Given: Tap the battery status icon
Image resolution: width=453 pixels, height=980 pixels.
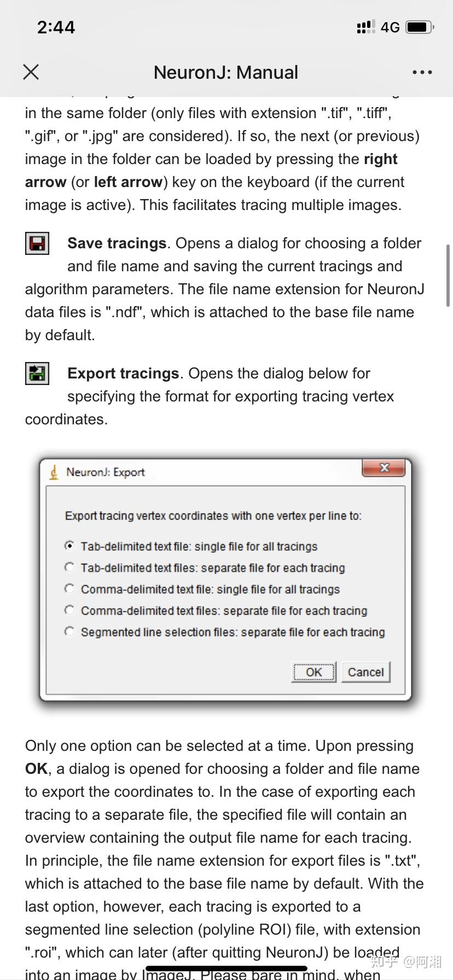Looking at the screenshot, I should coord(420,27).
